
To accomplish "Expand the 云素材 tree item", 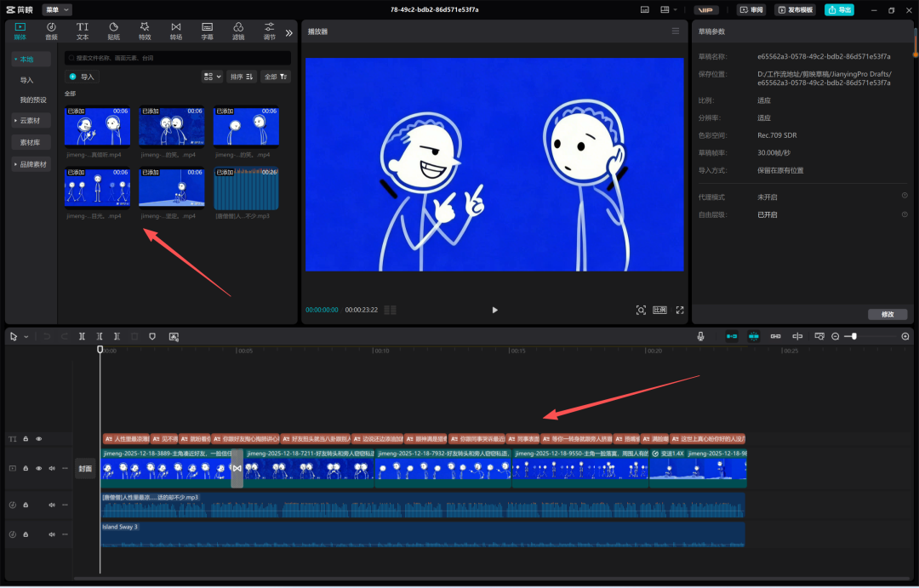I will click(31, 121).
